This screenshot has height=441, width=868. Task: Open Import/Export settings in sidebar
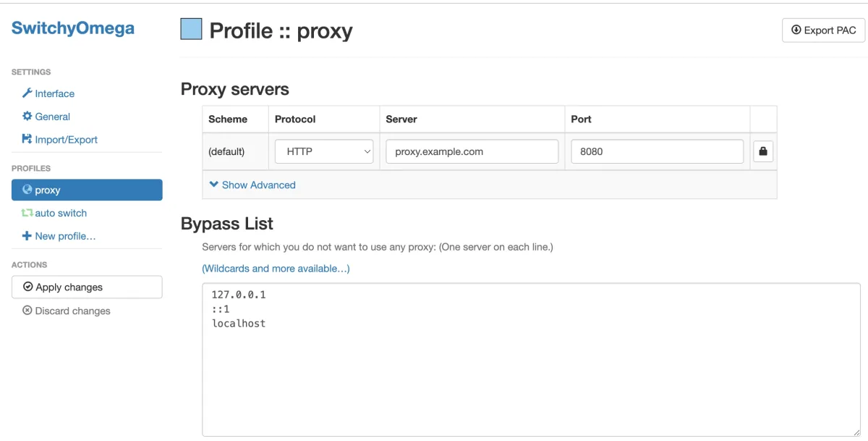coord(60,140)
